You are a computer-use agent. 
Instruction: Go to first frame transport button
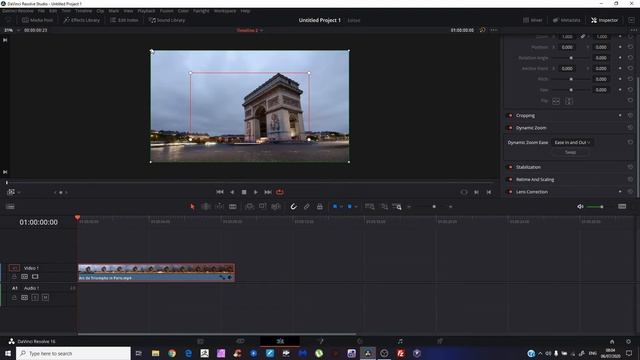[220, 192]
